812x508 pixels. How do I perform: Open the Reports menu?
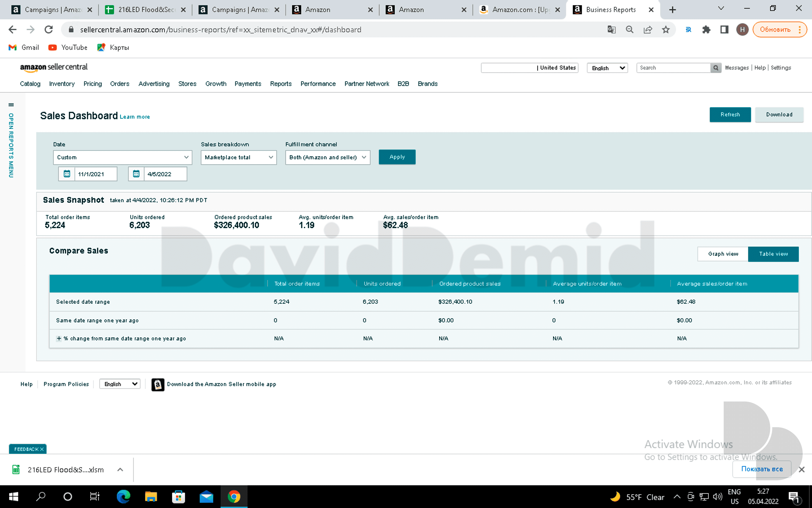[281, 84]
